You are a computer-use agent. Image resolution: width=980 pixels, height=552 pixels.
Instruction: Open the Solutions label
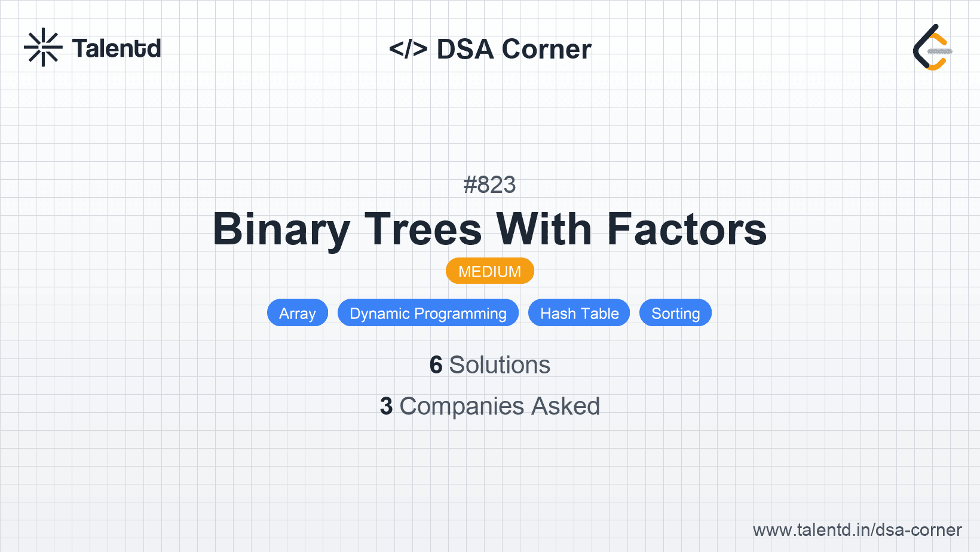click(500, 365)
